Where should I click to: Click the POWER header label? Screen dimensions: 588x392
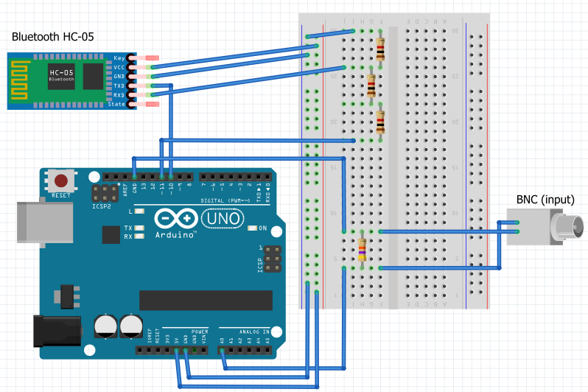[x=200, y=332]
